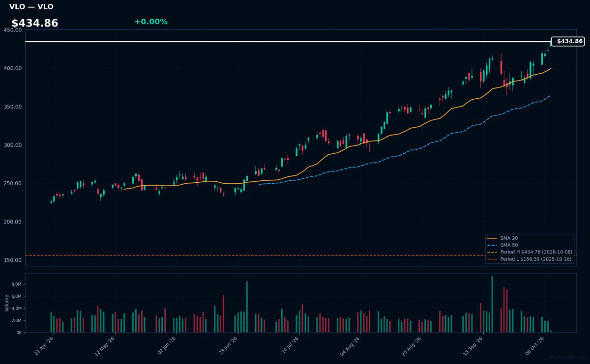590x364 pixels.
Task: Click the tall green volume bar in late June
Action: tap(247, 307)
